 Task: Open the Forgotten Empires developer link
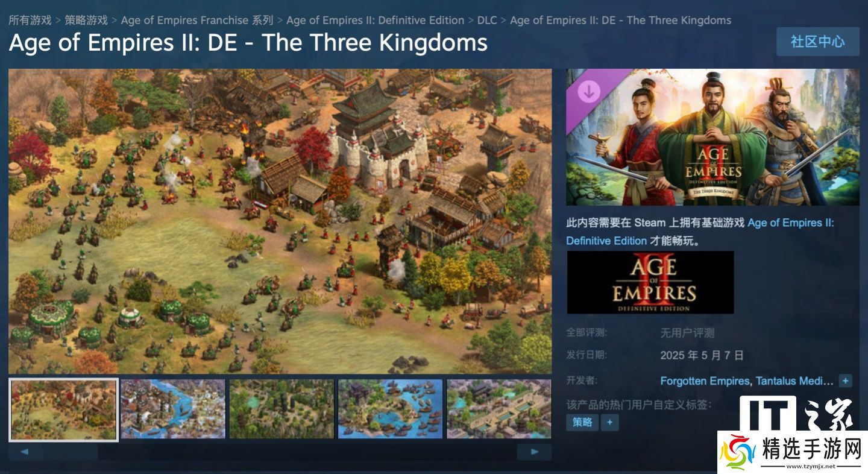click(x=705, y=381)
